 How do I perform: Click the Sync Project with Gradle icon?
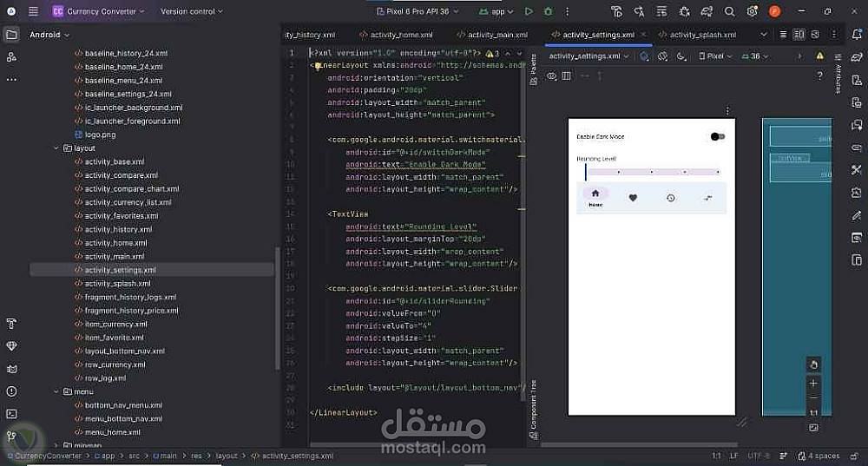pyautogui.click(x=707, y=11)
